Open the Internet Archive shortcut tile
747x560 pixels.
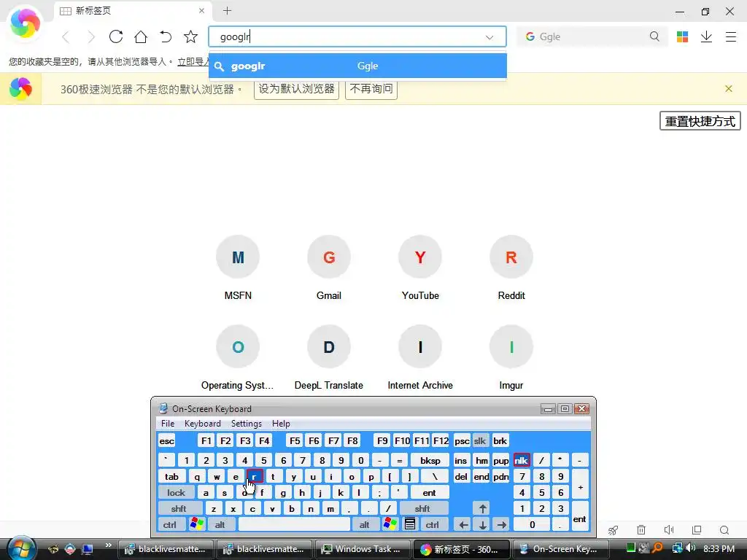[x=420, y=357]
